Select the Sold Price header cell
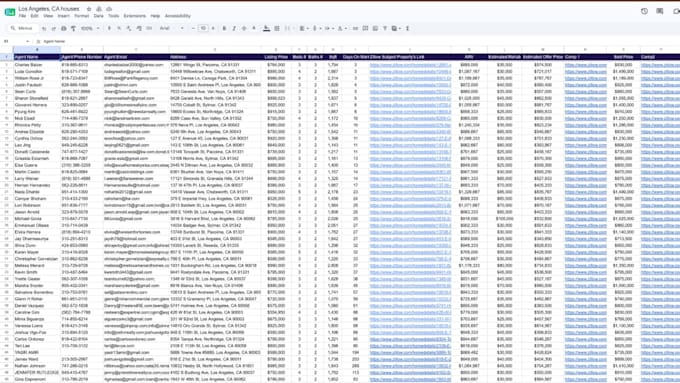This screenshot has height=383, width=680. [623, 57]
